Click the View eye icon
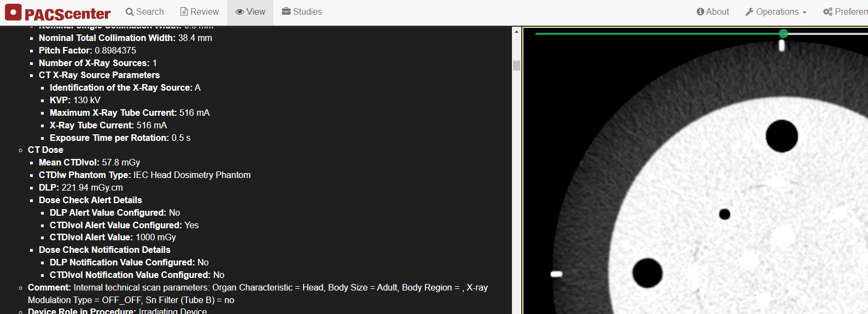This screenshot has width=868, height=314. [x=240, y=12]
